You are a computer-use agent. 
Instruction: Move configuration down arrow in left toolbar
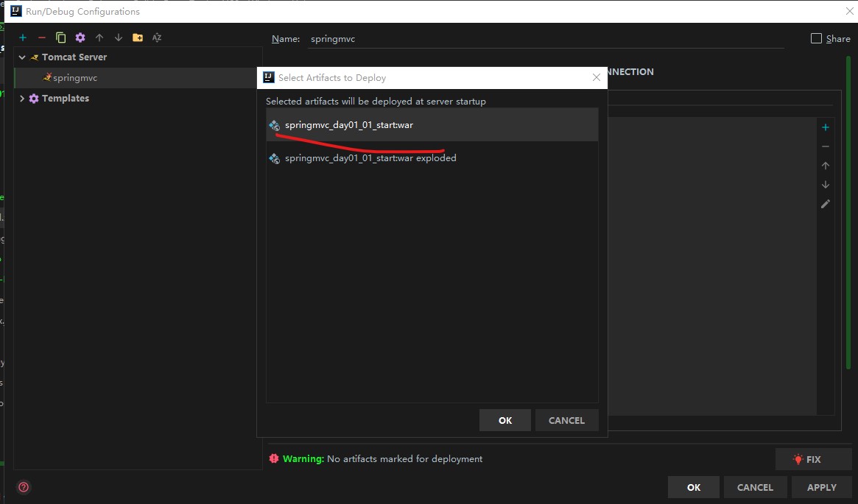(118, 38)
